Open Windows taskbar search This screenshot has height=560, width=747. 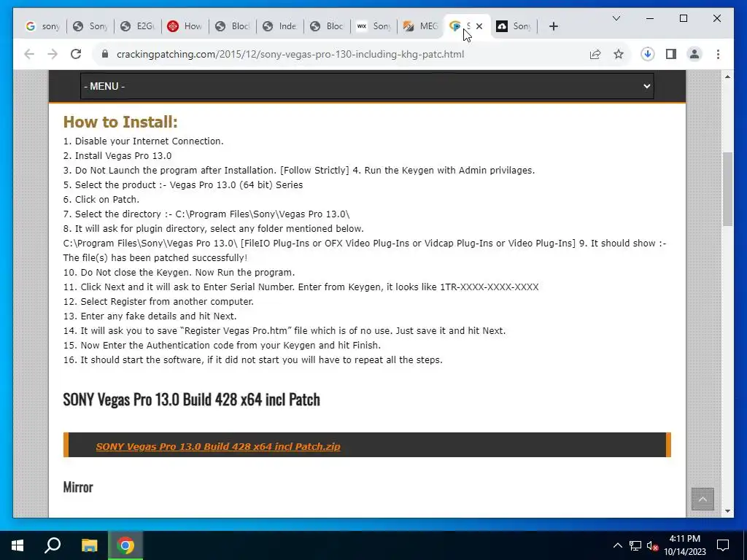(53, 545)
